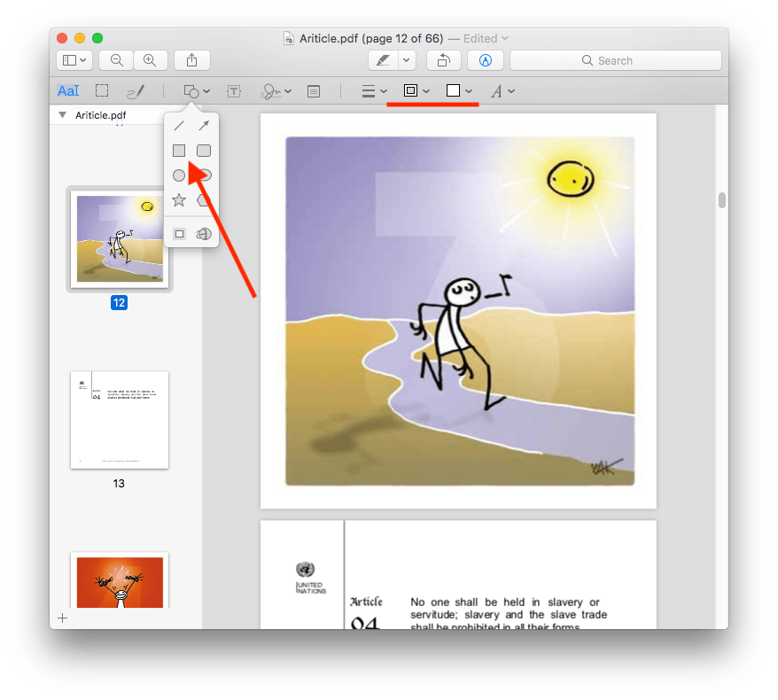Open the sidebar view options dropdown
The height and width of the screenshot is (700, 778).
pos(74,60)
